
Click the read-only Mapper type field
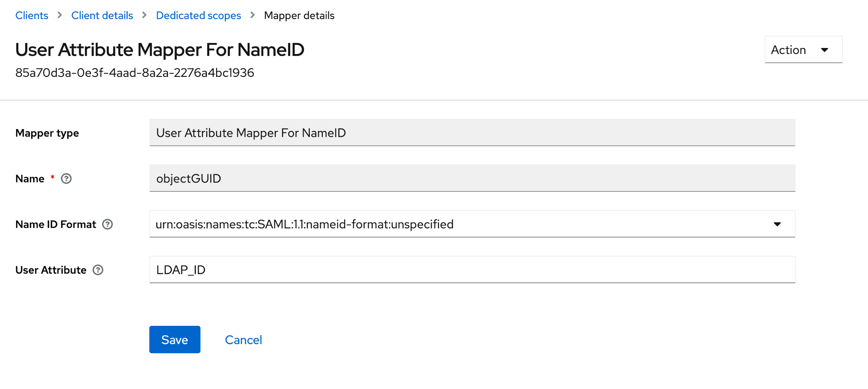pyautogui.click(x=472, y=133)
